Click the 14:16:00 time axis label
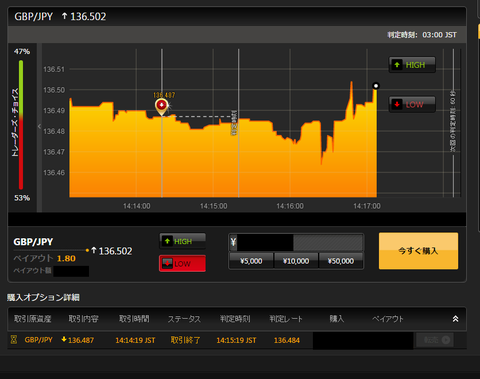Viewport: 480px width, 379px height. [290, 206]
